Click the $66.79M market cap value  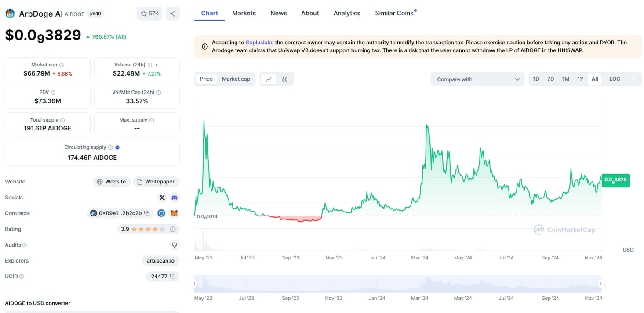(36, 73)
